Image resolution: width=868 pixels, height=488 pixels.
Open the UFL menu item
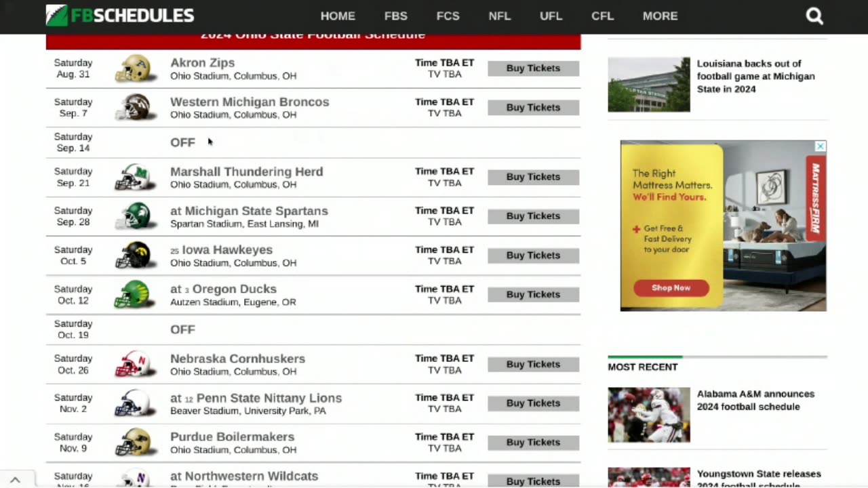(551, 16)
